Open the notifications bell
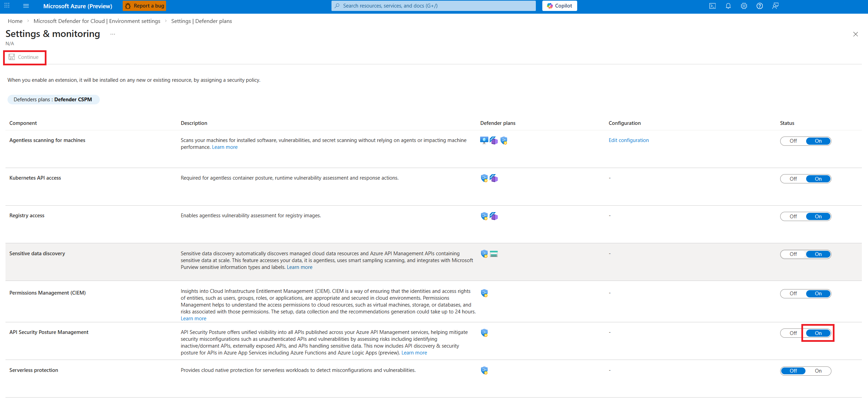Image resolution: width=868 pixels, height=401 pixels. click(728, 6)
